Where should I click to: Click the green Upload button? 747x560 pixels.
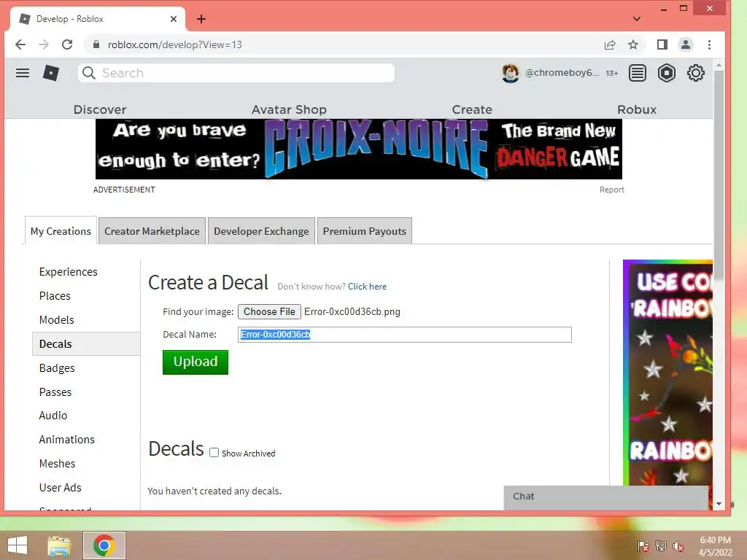[196, 362]
